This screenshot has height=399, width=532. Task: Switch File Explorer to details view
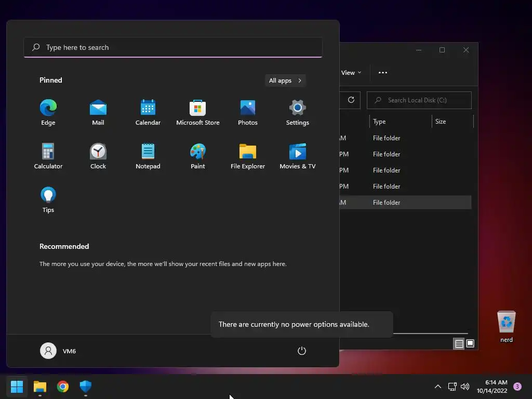(459, 344)
